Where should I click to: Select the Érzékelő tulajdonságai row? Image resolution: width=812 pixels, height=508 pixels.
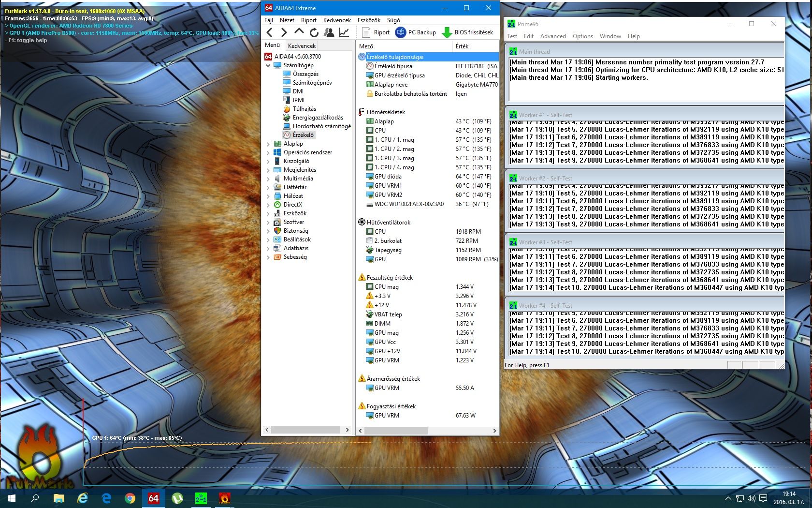pyautogui.click(x=428, y=57)
